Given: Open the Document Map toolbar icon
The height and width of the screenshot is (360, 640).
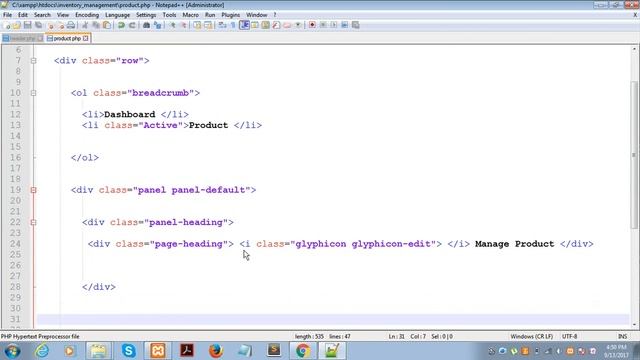Looking at the screenshot, I should point(265,25).
